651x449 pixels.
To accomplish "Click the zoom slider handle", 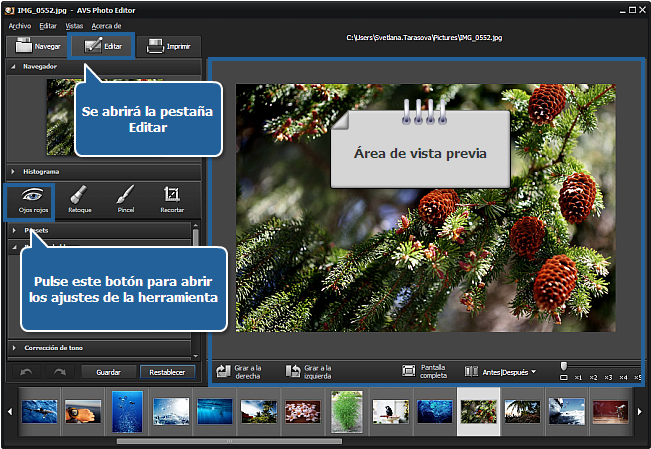I will [564, 366].
